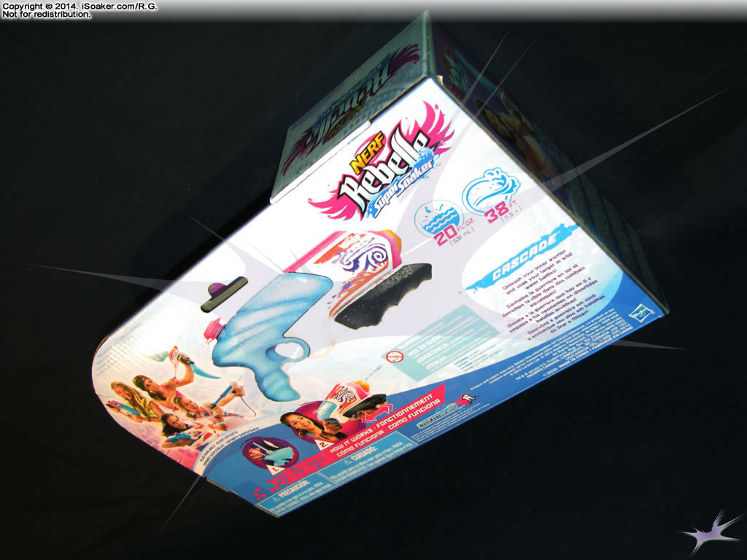Screen dimensions: 747x560
Task: Click the "Unleash your inner warrior" text
Action: click(533, 268)
